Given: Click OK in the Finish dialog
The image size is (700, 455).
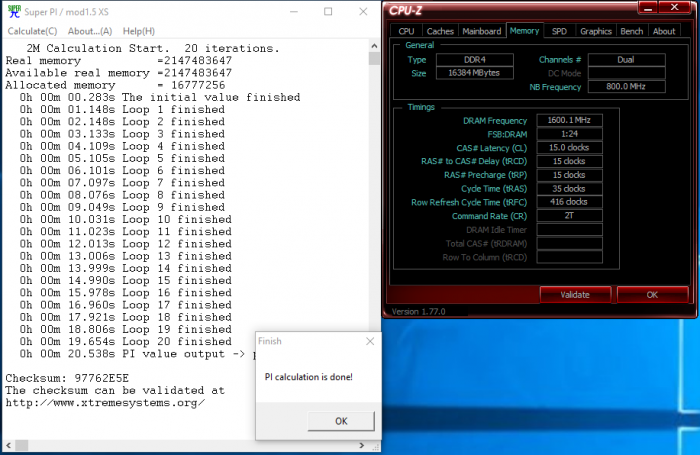Looking at the screenshot, I should pos(341,421).
